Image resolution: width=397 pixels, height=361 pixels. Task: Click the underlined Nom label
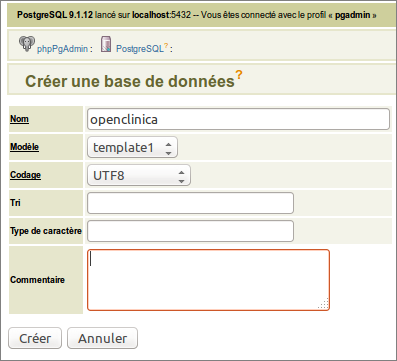click(x=19, y=119)
